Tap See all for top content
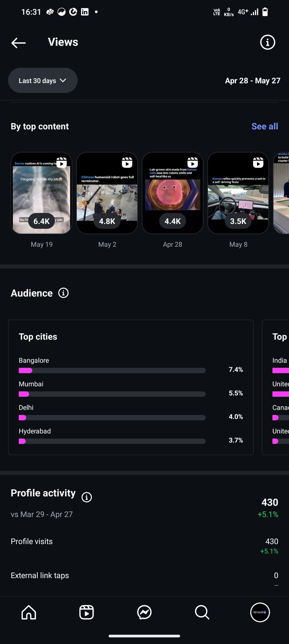Screen dimensions: 289x644 tap(265, 126)
